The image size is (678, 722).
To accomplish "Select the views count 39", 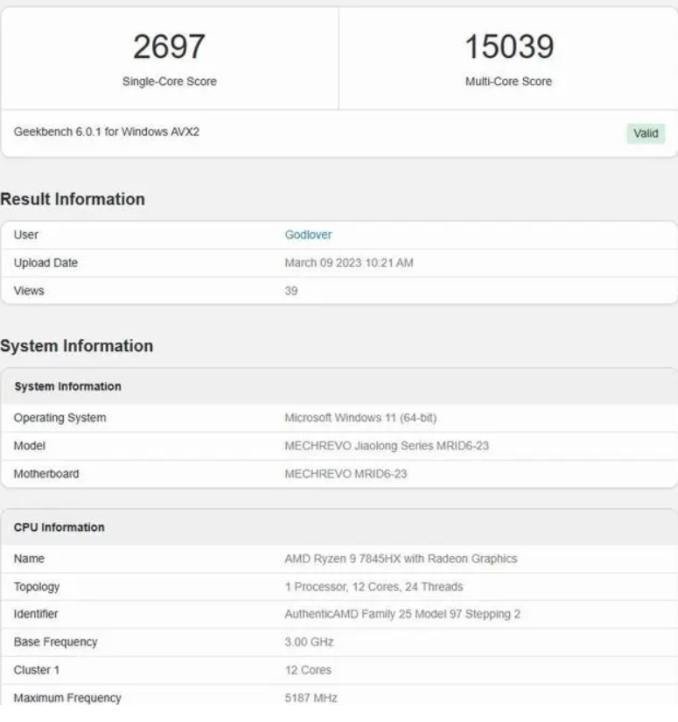I will point(291,291).
